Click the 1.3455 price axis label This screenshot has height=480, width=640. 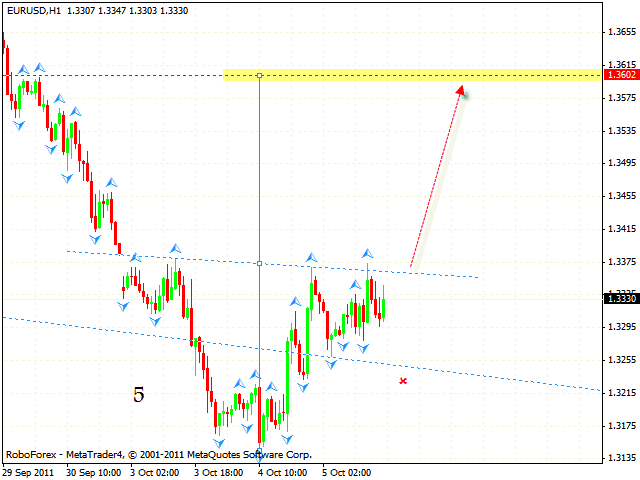(621, 196)
